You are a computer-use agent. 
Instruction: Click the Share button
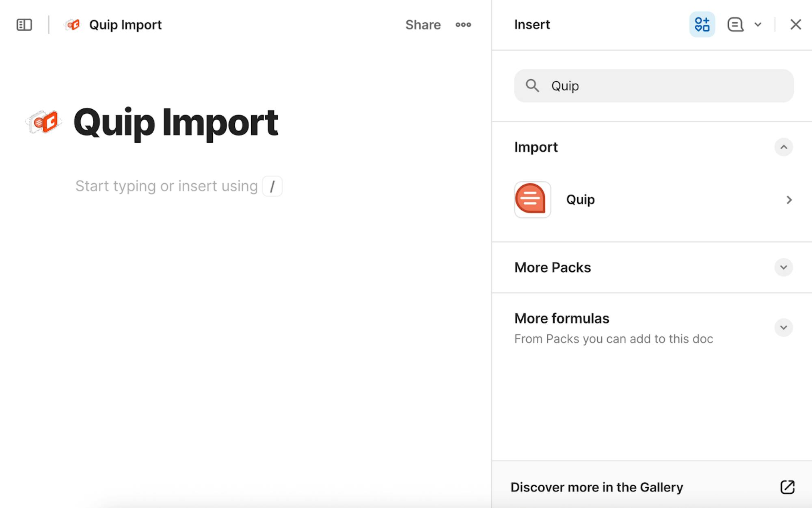[x=423, y=25]
